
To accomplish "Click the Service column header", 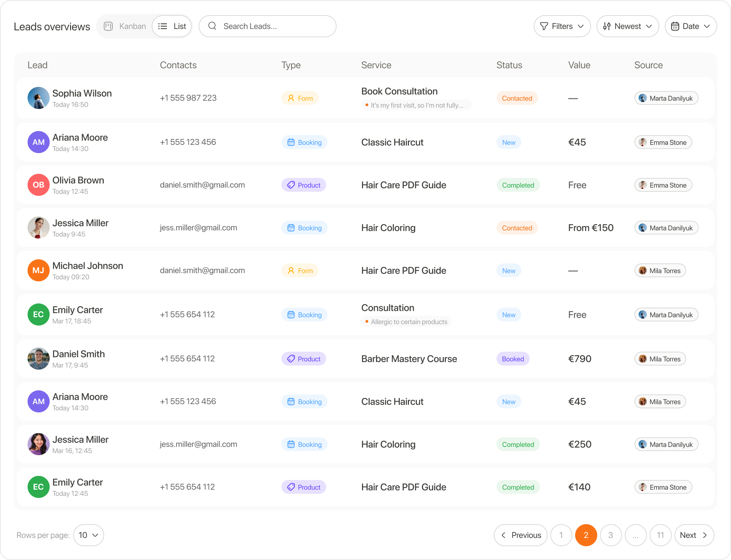I will pyautogui.click(x=376, y=65).
